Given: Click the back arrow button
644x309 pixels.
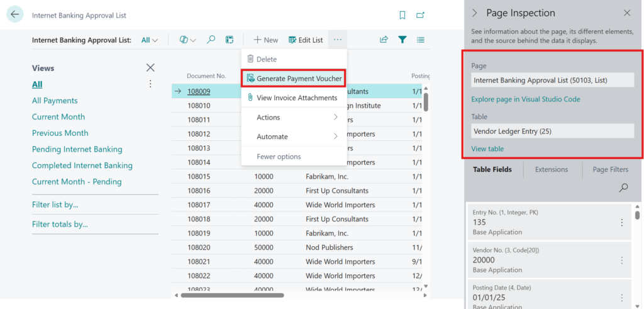Looking at the screenshot, I should 15,14.
